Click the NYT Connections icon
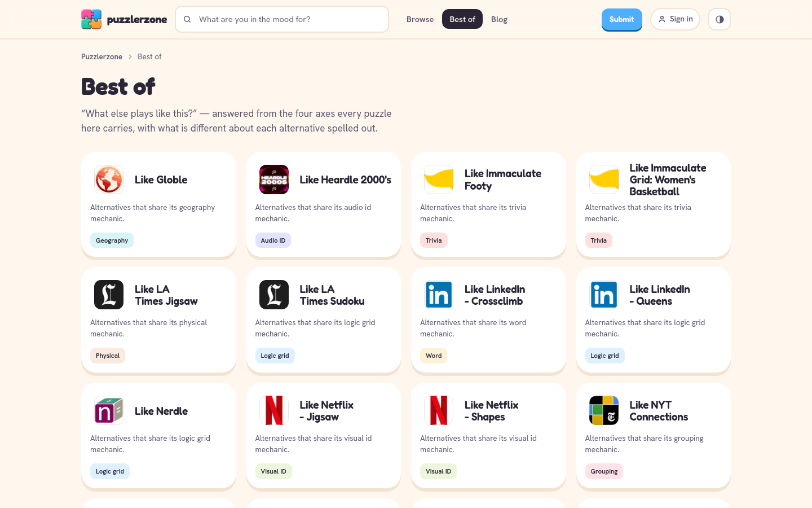Viewport: 812px width, 508px height. (x=604, y=410)
